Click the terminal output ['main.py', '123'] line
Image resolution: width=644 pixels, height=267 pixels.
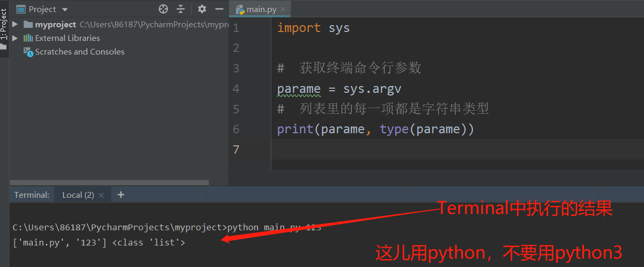(99, 242)
